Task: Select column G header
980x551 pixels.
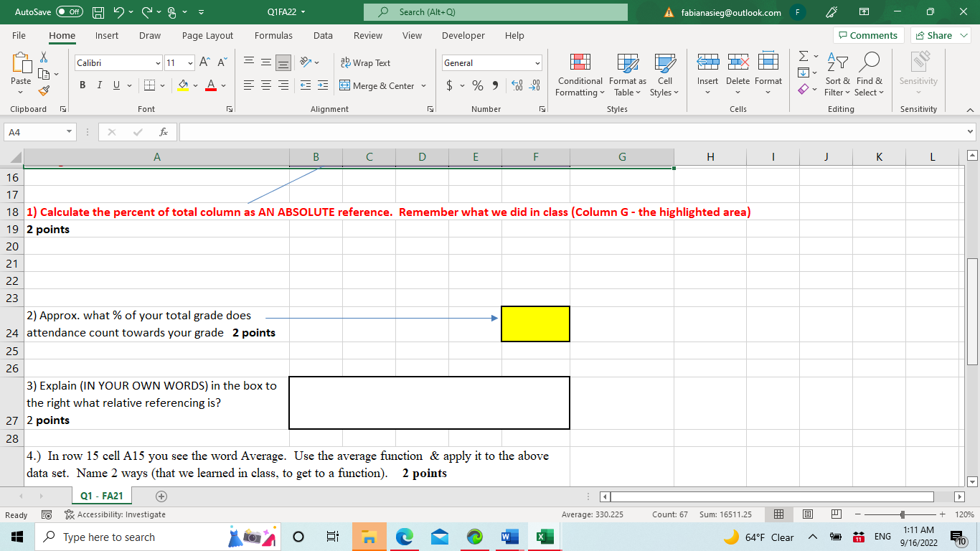Action: point(622,157)
